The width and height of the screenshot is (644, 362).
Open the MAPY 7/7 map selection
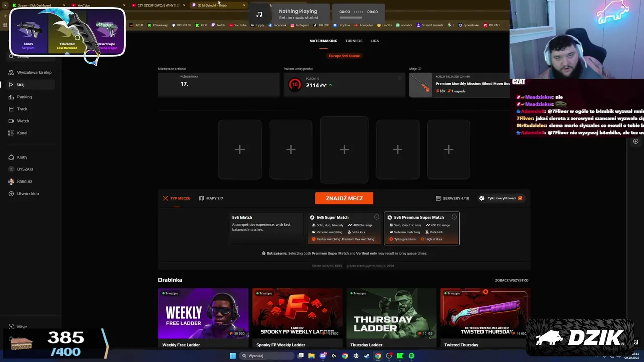click(x=211, y=198)
